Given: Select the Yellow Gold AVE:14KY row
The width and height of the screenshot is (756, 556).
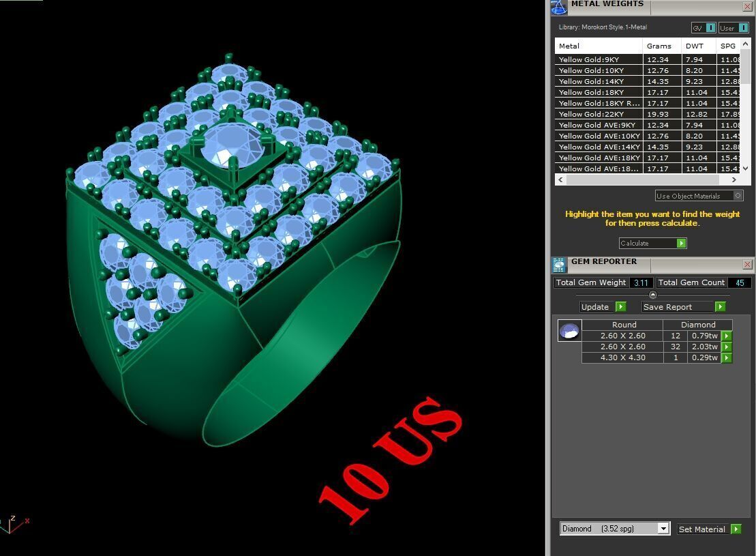Looking at the screenshot, I should [x=648, y=147].
